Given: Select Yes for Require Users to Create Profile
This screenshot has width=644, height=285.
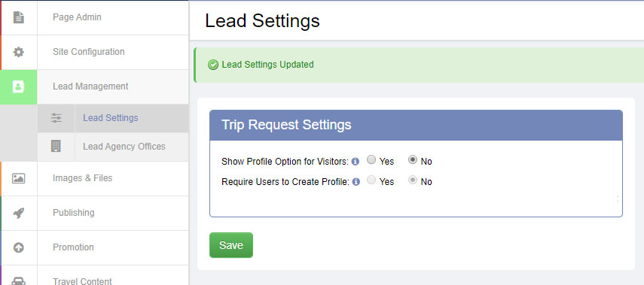Looking at the screenshot, I should [x=371, y=180].
